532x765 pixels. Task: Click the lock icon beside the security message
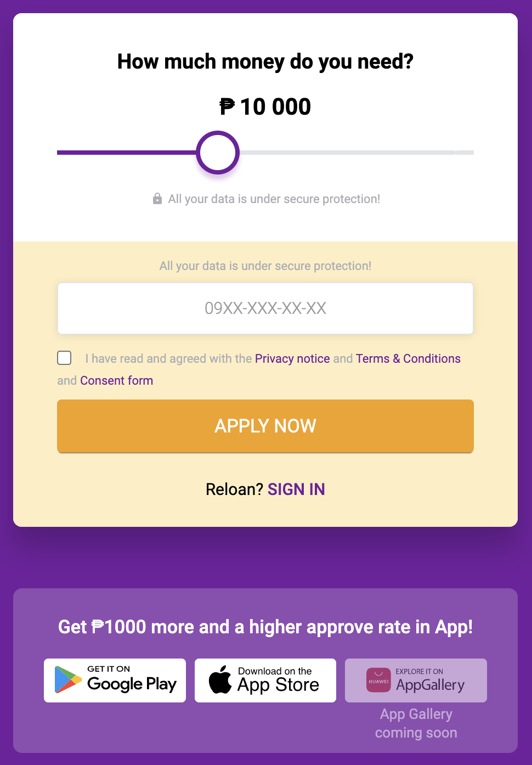(x=157, y=198)
